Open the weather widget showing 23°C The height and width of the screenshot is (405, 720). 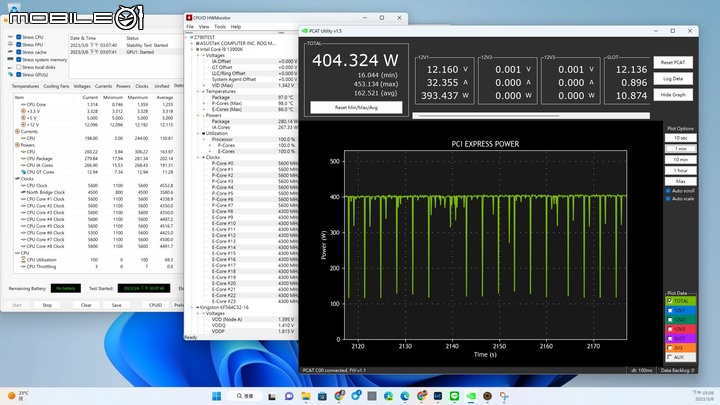(17, 395)
